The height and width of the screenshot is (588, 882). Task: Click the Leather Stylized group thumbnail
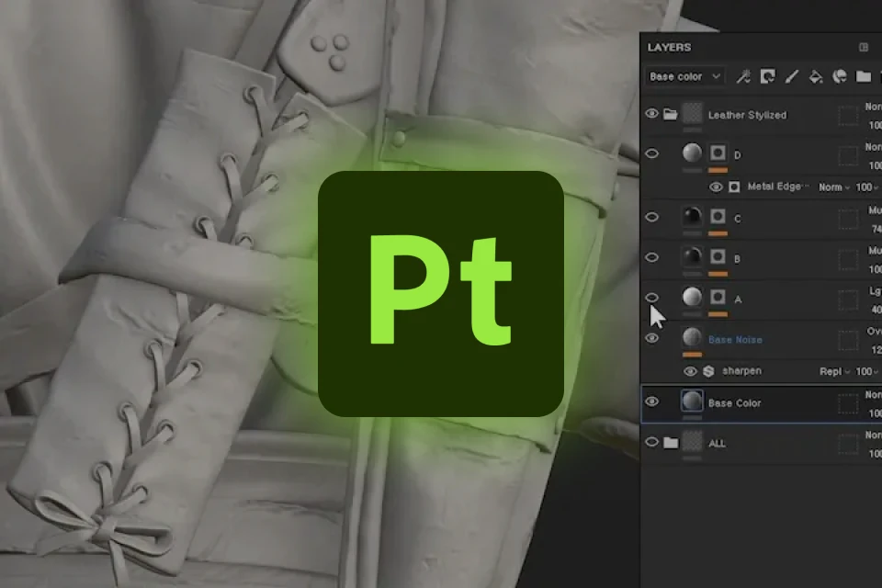[x=692, y=112]
